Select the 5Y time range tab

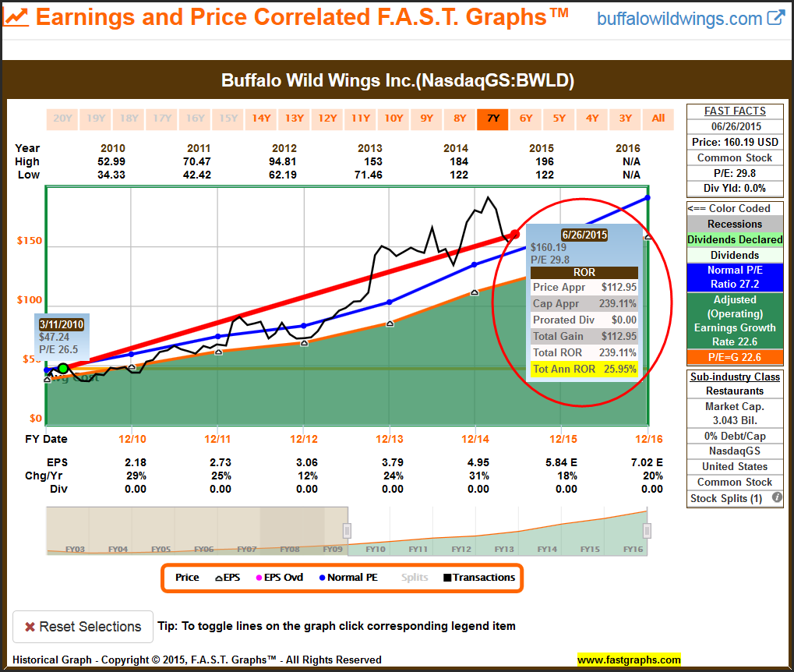tap(559, 118)
